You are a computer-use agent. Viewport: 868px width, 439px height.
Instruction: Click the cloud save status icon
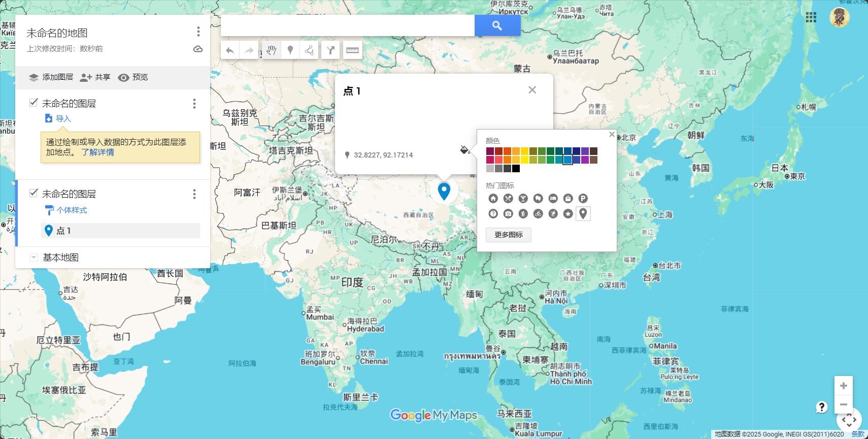tap(198, 49)
